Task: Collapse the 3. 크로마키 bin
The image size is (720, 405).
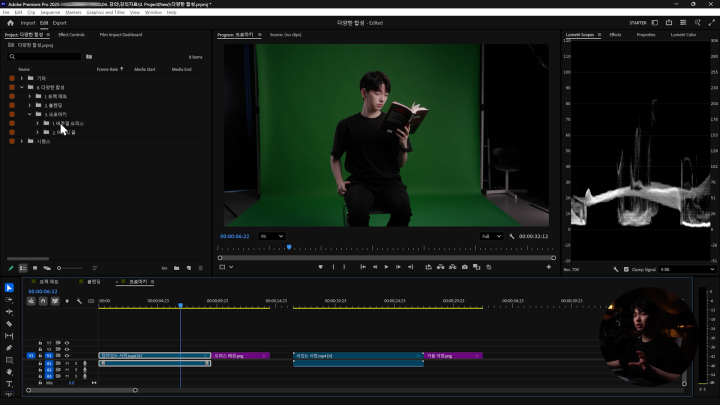Action: pos(29,114)
